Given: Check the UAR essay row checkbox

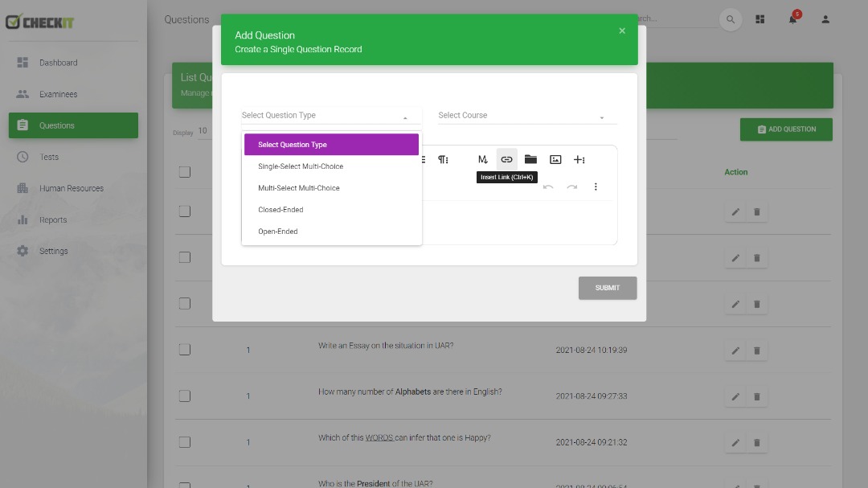Looking at the screenshot, I should tap(185, 350).
